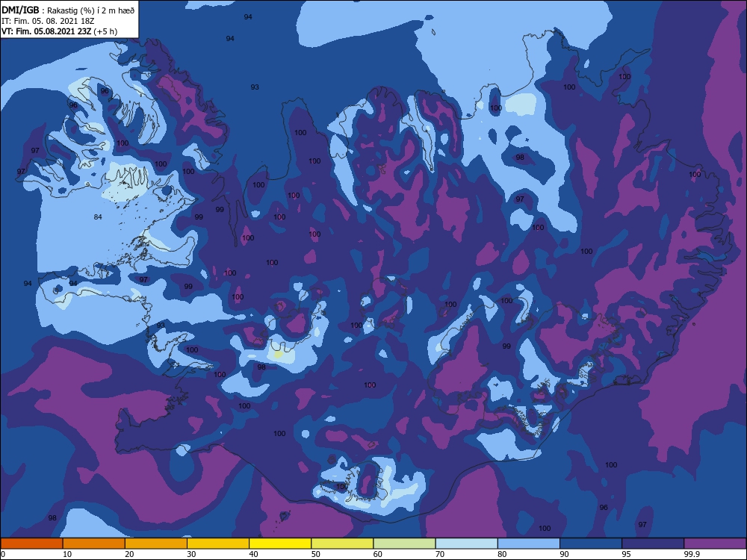
Task: Click the 'VT: Fim. 05.08.2021 23Z (+5 h)' line
Action: coord(59,31)
